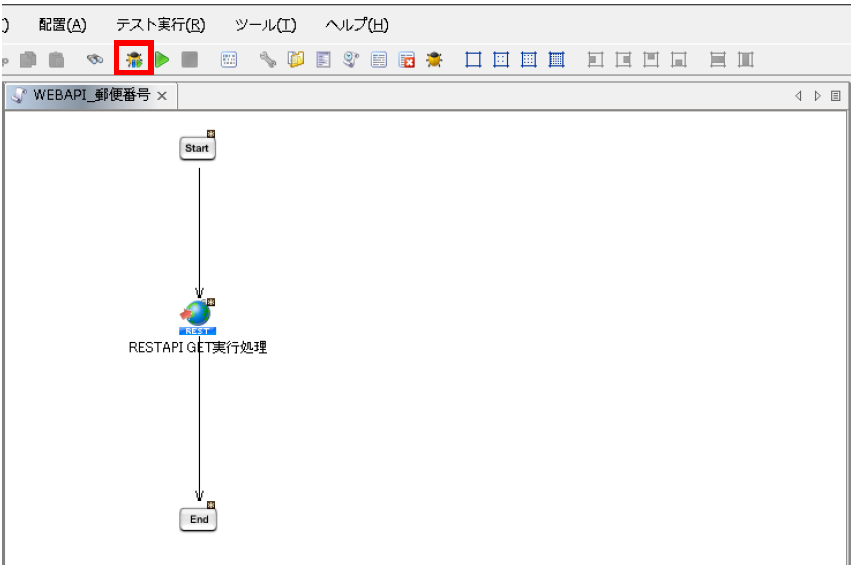The width and height of the screenshot is (856, 568).
Task: Start debug execution with the highlighted bug icon
Action: pyautogui.click(x=134, y=60)
